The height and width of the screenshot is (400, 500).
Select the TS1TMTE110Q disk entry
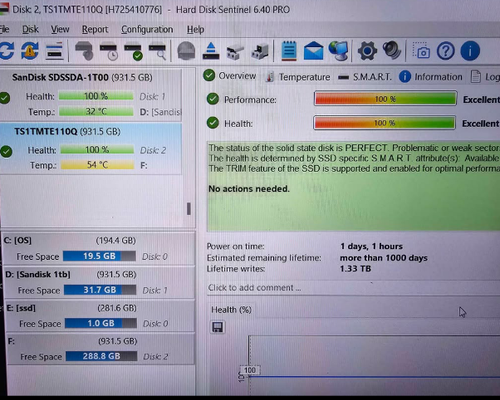(x=91, y=149)
